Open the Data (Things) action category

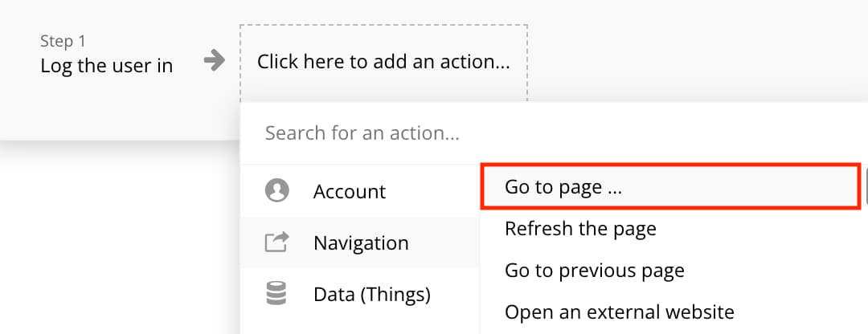click(x=360, y=294)
